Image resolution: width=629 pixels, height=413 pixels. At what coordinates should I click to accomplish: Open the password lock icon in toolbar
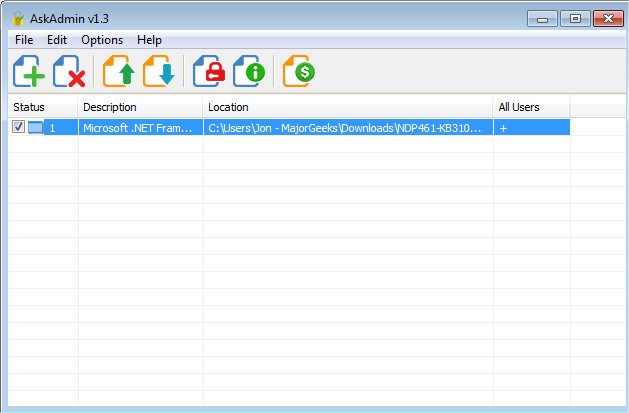pos(209,71)
